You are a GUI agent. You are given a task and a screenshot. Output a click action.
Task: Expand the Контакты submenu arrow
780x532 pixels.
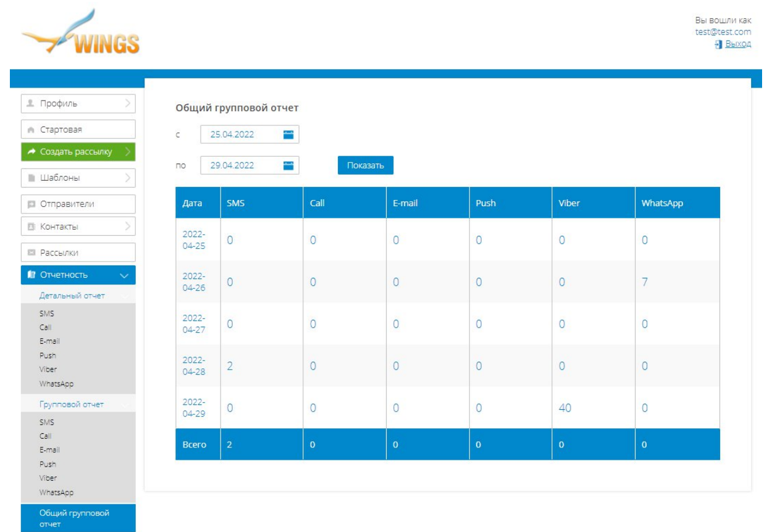coord(127,227)
